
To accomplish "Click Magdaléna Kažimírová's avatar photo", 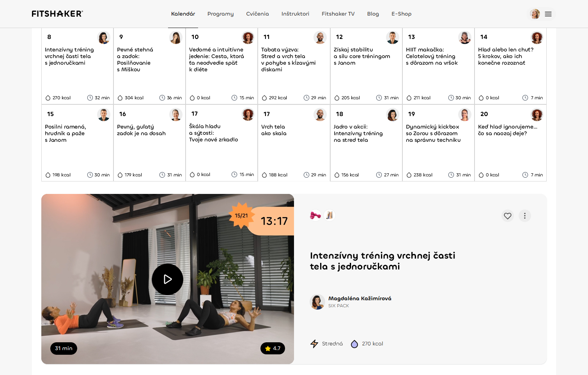I will point(317,302).
